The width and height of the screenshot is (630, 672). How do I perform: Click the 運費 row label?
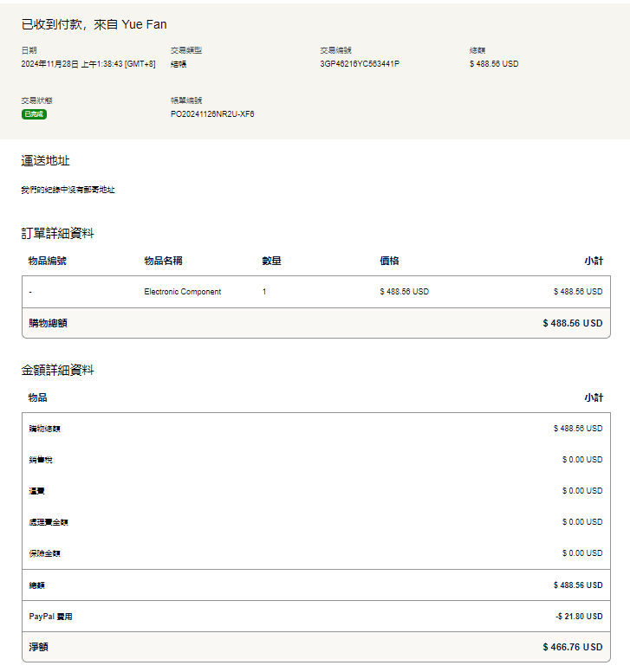tap(36, 491)
